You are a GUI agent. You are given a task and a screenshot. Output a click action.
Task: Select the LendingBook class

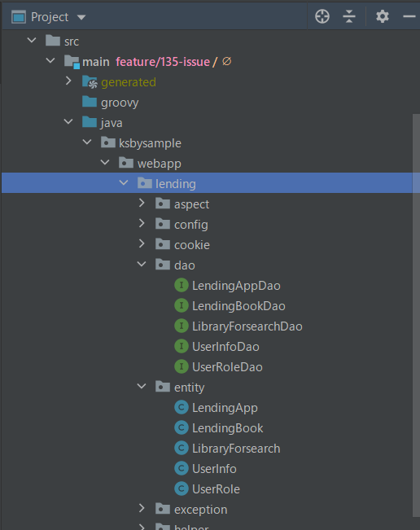227,428
